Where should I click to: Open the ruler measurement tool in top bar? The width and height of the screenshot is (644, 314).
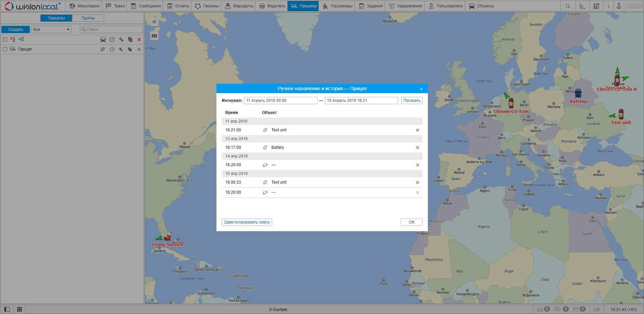point(582,6)
